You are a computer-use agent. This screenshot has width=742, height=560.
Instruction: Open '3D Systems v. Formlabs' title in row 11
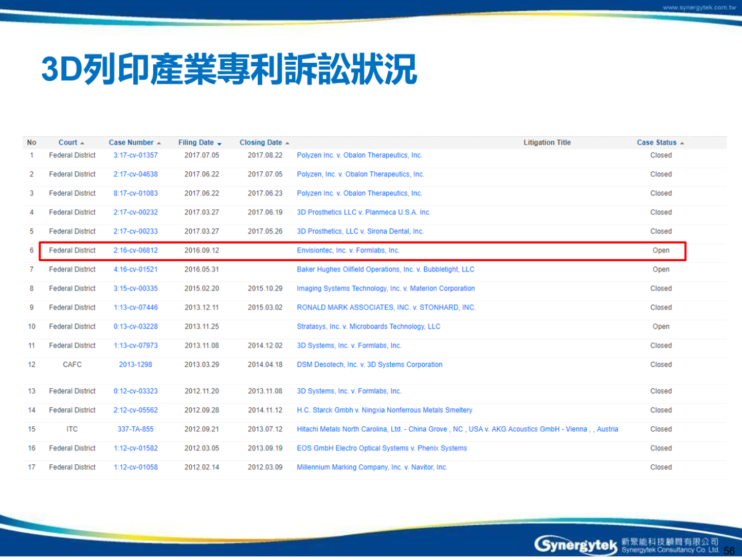tap(349, 346)
